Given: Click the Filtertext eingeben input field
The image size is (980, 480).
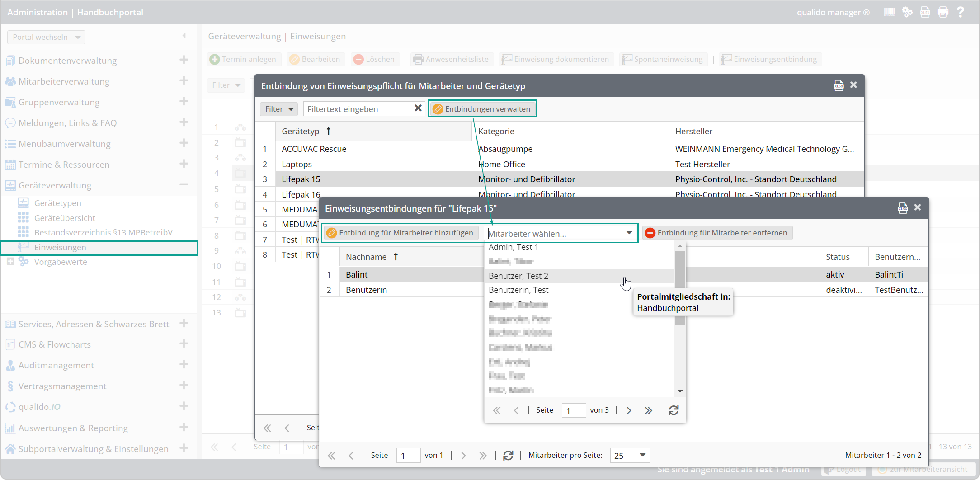Looking at the screenshot, I should (358, 109).
